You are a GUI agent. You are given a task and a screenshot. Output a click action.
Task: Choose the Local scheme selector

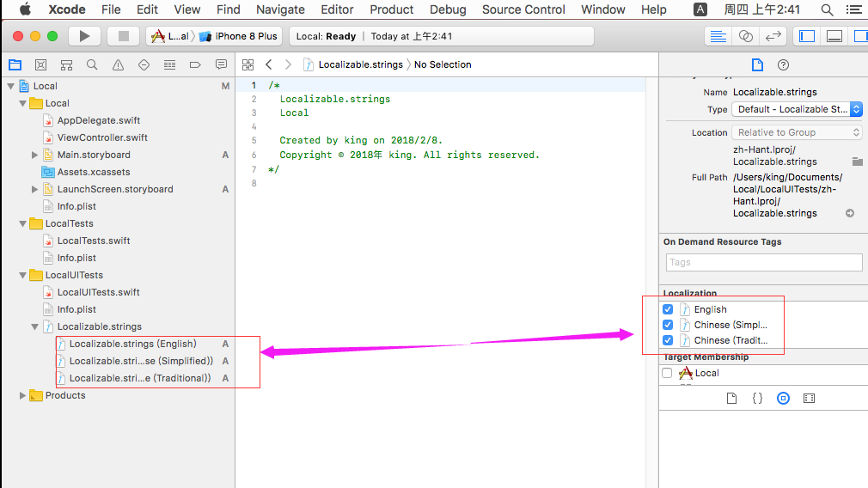point(170,36)
